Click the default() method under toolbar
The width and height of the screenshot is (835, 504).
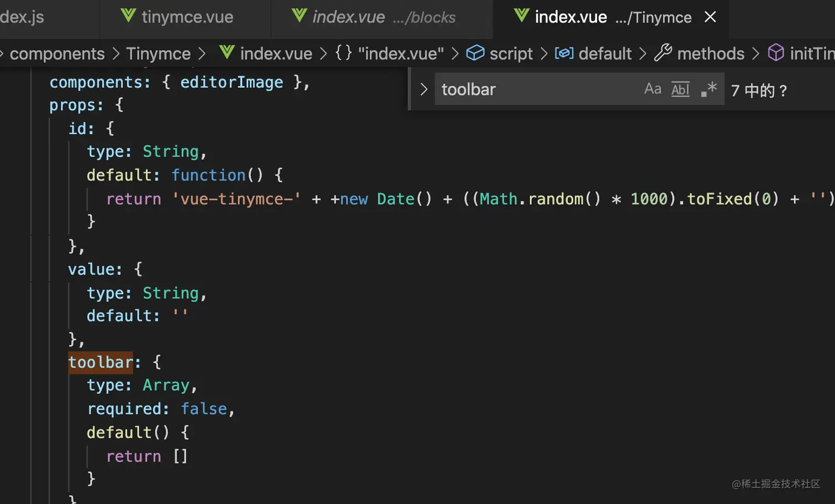[128, 432]
